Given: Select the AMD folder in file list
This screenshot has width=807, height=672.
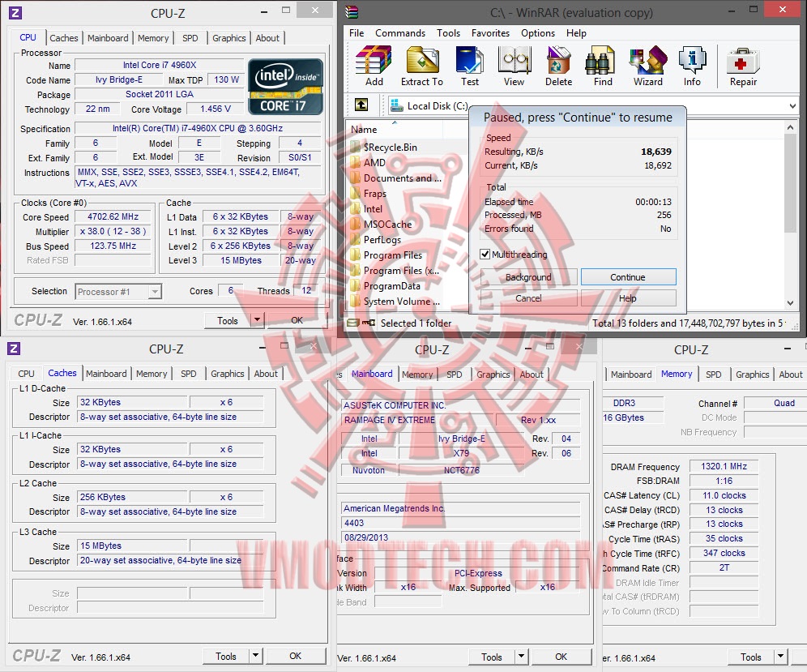Looking at the screenshot, I should pos(374,163).
